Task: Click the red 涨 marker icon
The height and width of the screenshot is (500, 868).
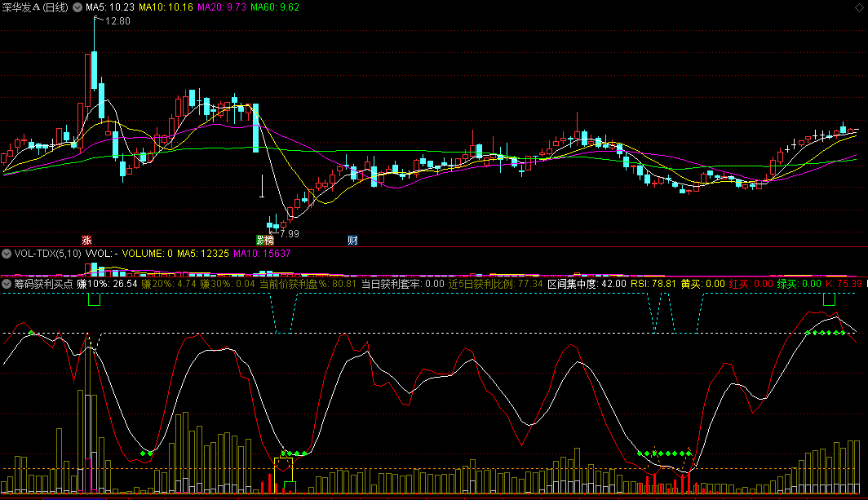Action: [x=87, y=241]
